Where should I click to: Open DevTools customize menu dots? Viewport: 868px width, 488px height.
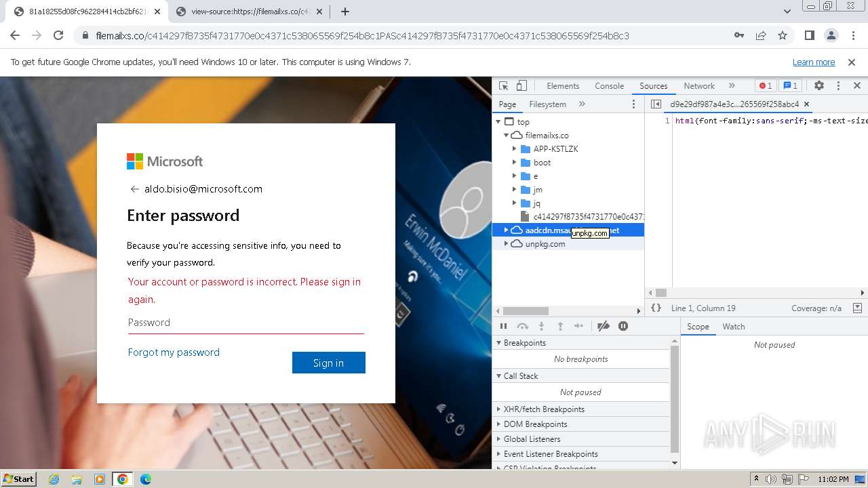tap(838, 86)
